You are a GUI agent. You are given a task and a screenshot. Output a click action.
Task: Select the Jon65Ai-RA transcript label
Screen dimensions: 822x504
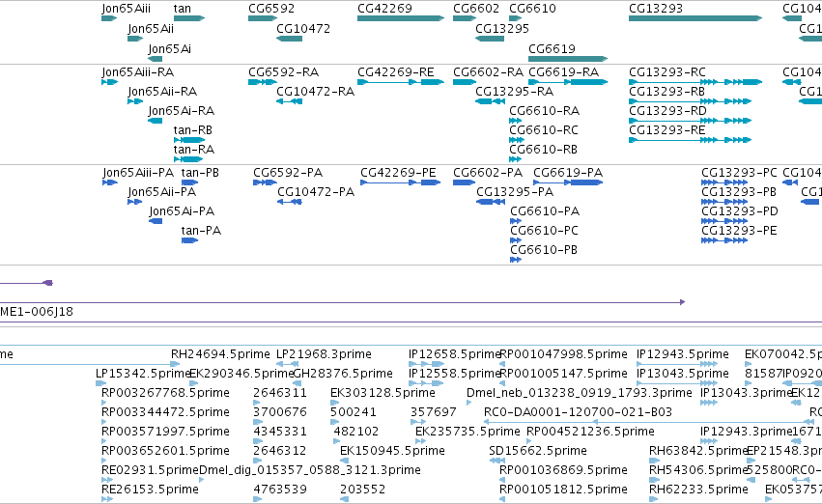182,111
